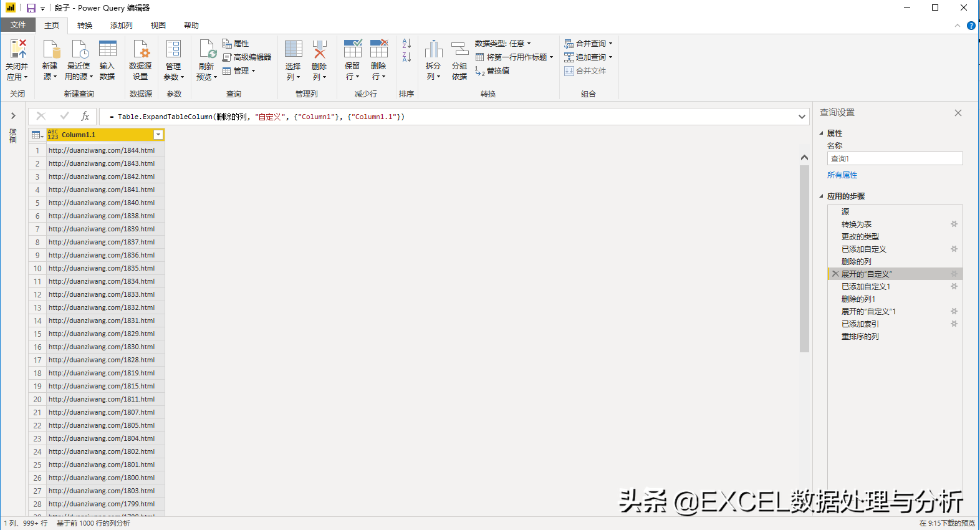Open the 文件 (File) tab

[18, 25]
